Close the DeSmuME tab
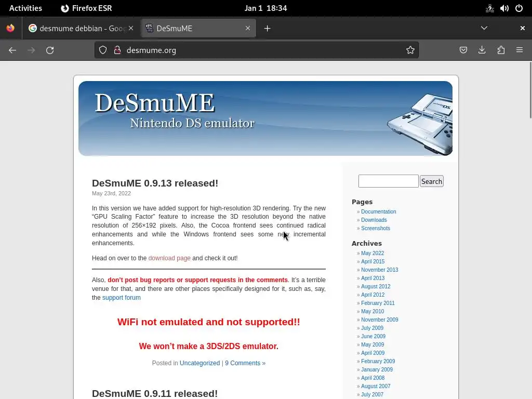Image resolution: width=532 pixels, height=399 pixels. (x=248, y=28)
